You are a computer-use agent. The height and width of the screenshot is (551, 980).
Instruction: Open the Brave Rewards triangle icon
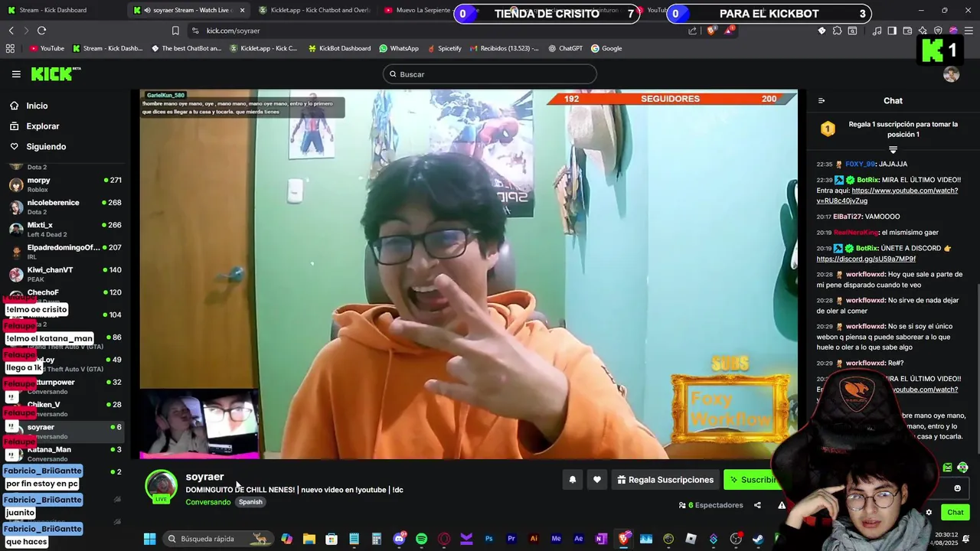pyautogui.click(x=729, y=31)
